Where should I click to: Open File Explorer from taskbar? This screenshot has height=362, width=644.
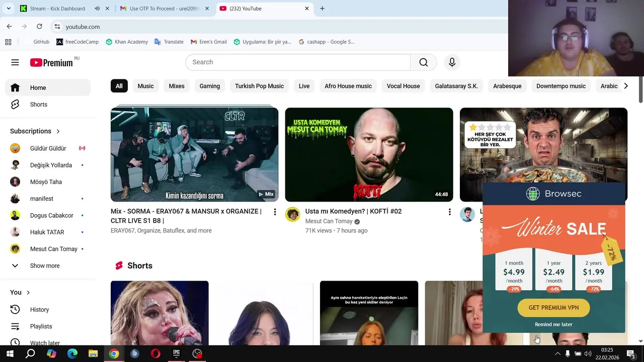93,353
